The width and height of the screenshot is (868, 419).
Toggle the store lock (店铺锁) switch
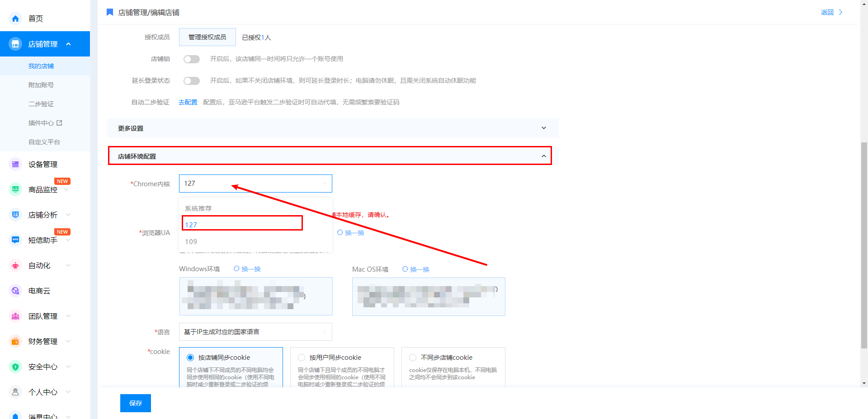click(x=191, y=59)
